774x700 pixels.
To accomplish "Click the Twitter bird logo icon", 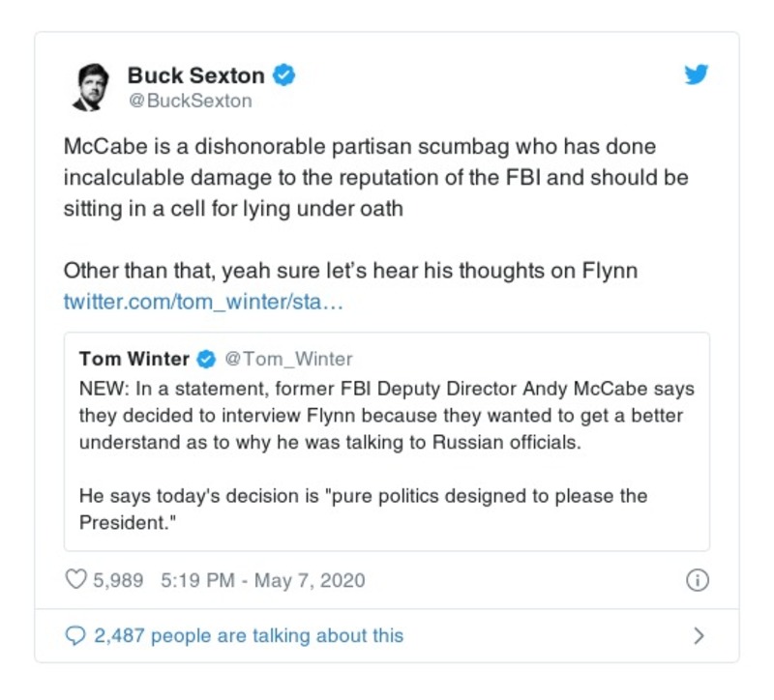I will (x=697, y=74).
